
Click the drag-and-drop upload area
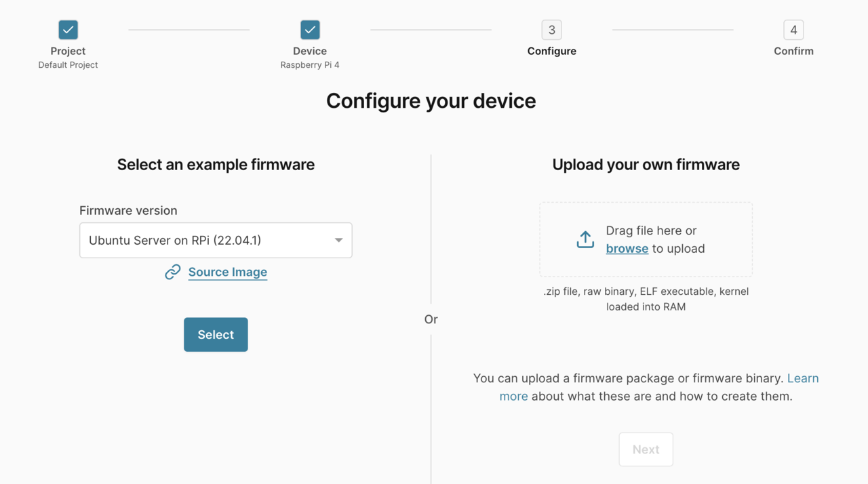646,239
